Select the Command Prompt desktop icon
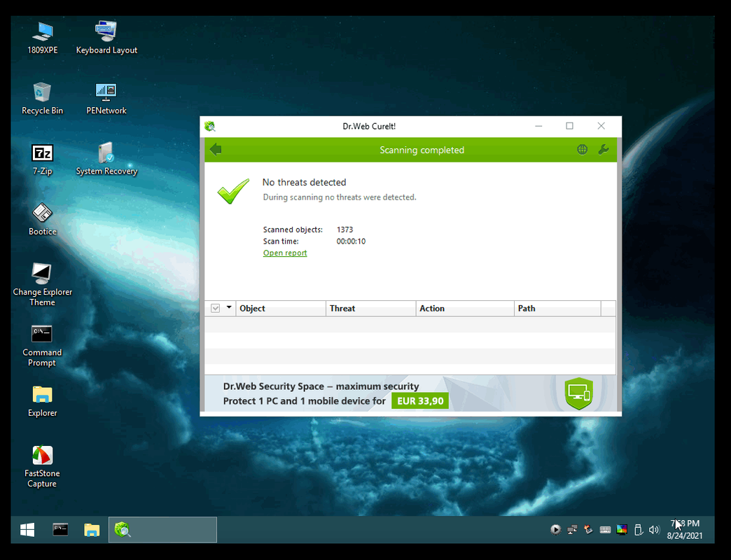The width and height of the screenshot is (731, 560). tap(42, 346)
